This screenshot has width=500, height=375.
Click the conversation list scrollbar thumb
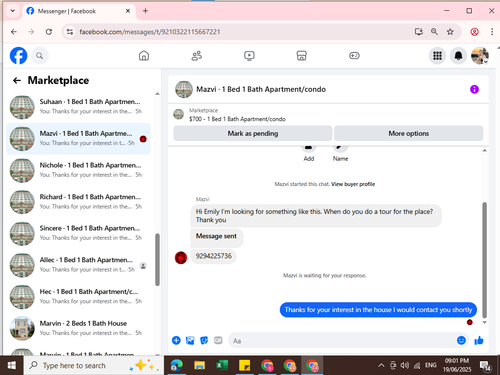(x=157, y=260)
